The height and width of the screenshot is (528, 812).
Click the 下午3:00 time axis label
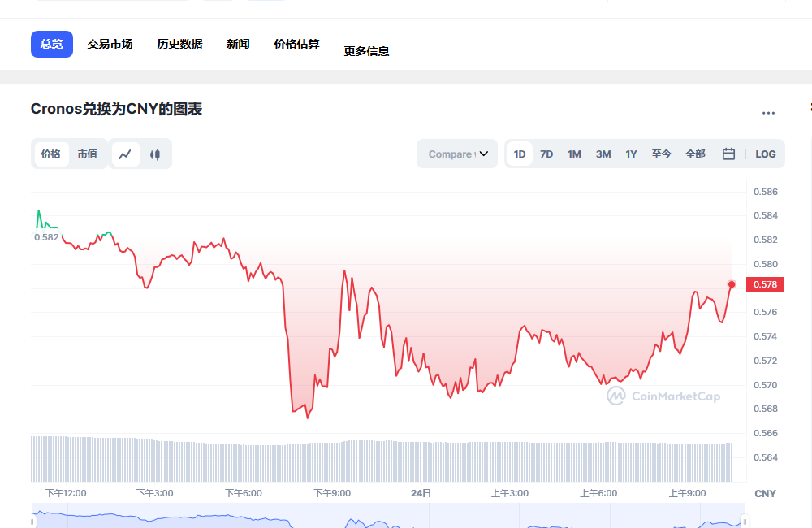click(x=154, y=493)
